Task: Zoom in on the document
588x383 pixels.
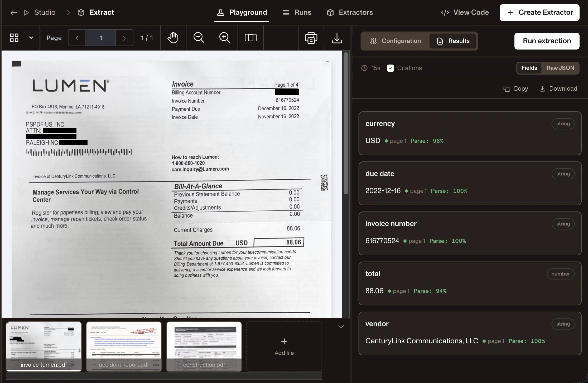Action: point(225,38)
